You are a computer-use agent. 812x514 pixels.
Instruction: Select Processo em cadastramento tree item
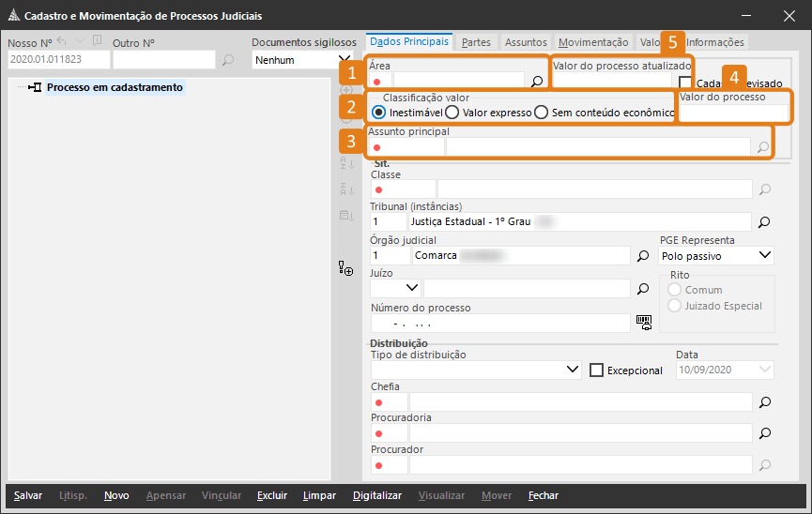click(115, 87)
